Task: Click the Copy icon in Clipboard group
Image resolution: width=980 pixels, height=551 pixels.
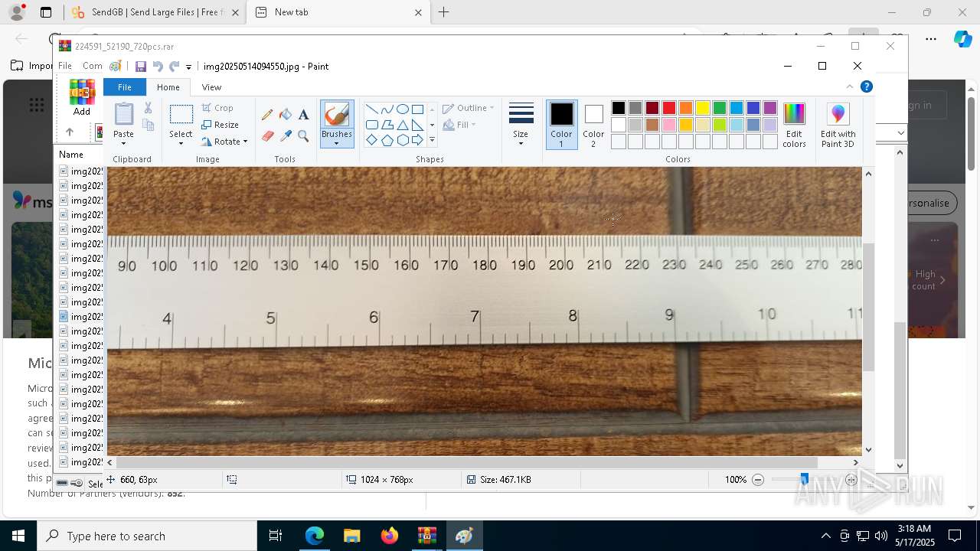Action: point(148,125)
